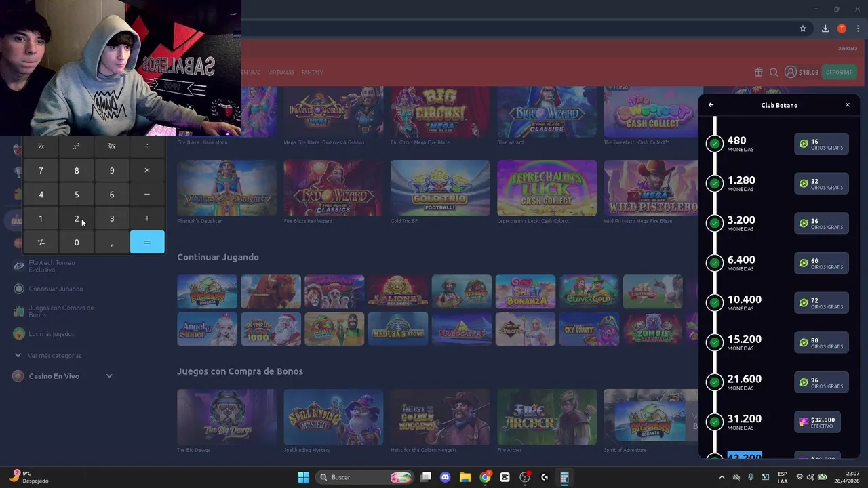Click the 6.400 Monedas milestone checkmark
This screenshot has height=488, width=868.
pyautogui.click(x=714, y=263)
